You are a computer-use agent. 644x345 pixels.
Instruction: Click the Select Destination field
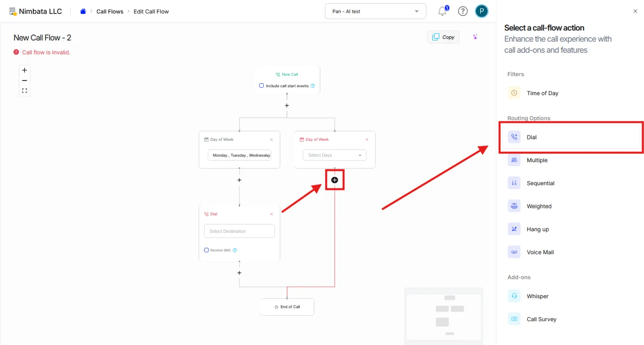[239, 231]
